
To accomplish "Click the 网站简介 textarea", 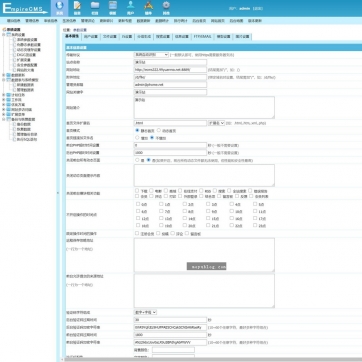I will [x=204, y=107].
